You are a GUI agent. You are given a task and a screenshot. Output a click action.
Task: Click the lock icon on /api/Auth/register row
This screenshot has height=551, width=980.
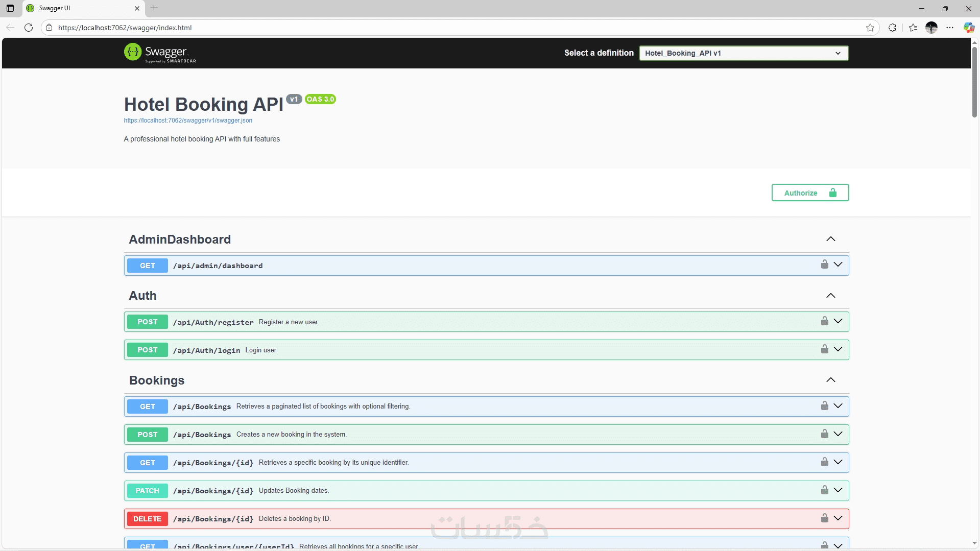tap(824, 321)
